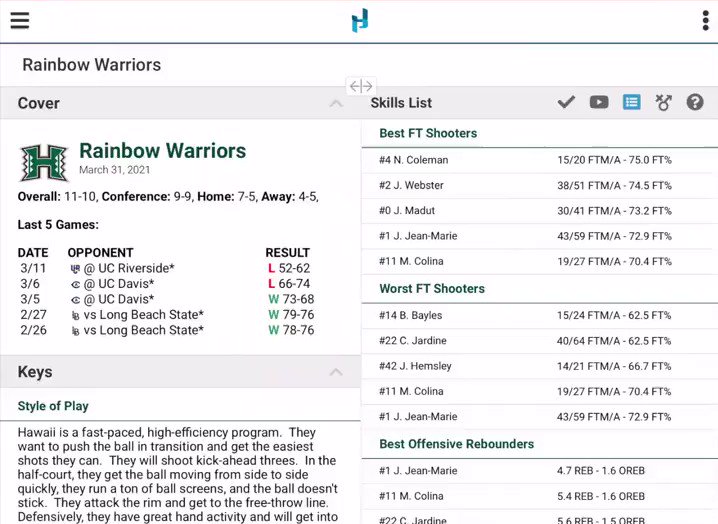Click 30/41 FTM/A - 73.2 FT% stat
The width and height of the screenshot is (718, 524).
(614, 211)
